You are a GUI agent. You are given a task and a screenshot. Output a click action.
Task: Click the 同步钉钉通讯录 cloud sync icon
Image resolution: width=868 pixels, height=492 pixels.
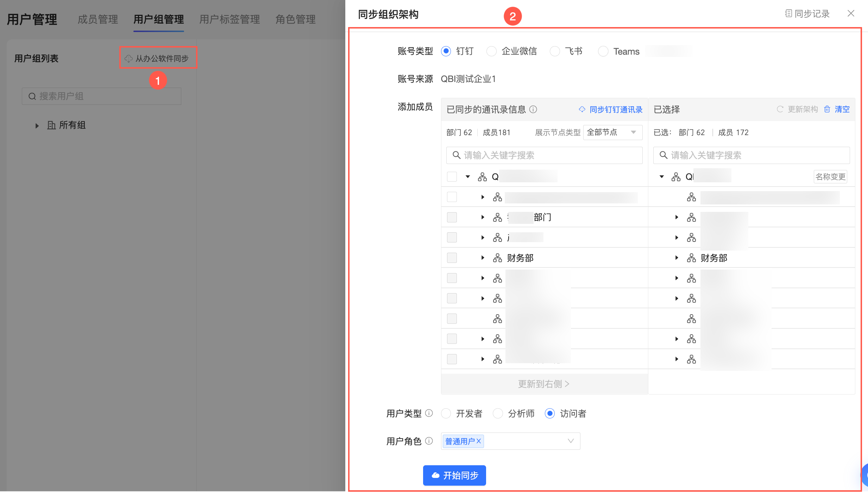pos(582,109)
